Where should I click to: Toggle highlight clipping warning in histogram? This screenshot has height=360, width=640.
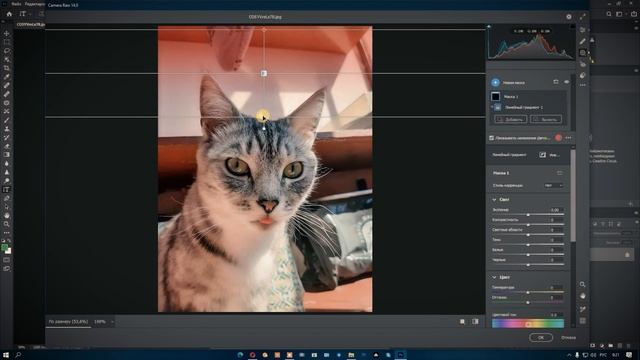coord(572,27)
